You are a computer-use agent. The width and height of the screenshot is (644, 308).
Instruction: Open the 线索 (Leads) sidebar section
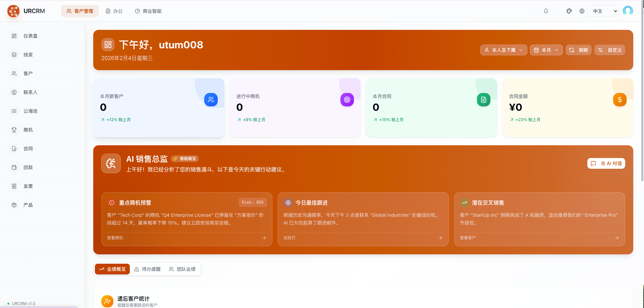[x=28, y=54]
